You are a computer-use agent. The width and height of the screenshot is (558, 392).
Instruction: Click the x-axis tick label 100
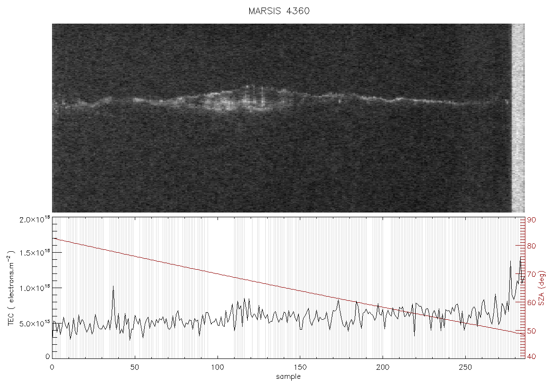click(217, 367)
